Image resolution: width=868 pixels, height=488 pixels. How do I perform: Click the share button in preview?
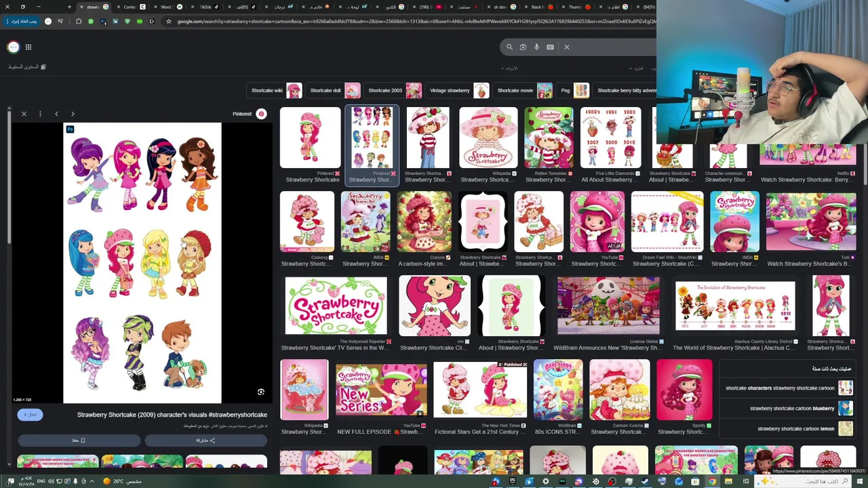pos(205,441)
